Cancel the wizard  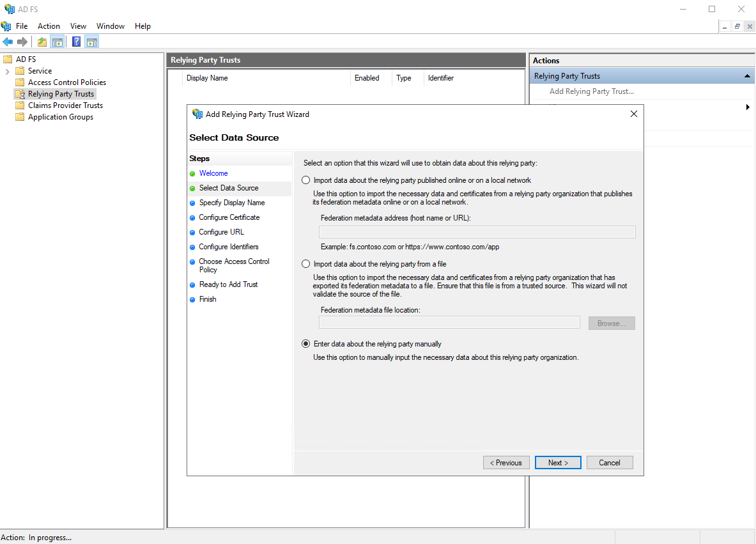(x=610, y=463)
